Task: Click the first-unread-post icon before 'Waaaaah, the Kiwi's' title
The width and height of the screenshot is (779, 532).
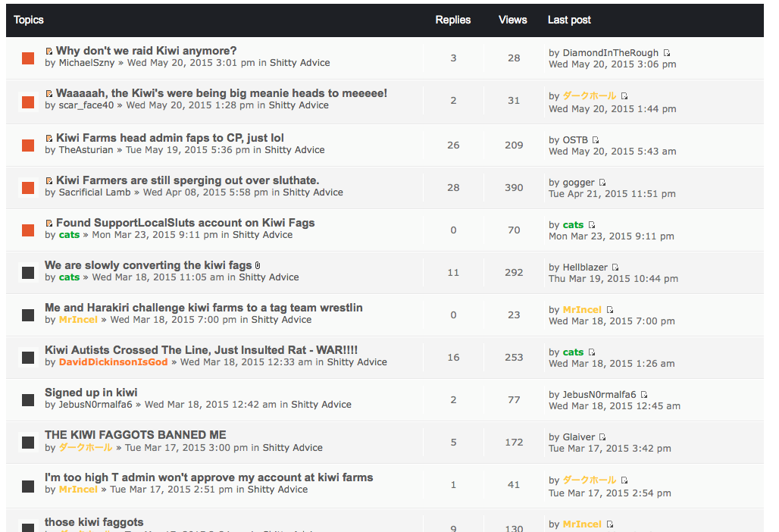Action: [48, 93]
